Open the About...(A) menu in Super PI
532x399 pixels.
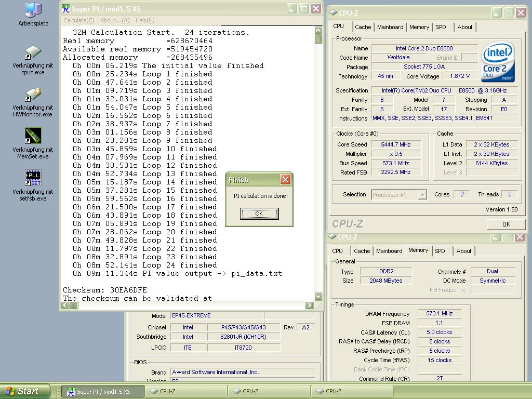click(x=115, y=20)
